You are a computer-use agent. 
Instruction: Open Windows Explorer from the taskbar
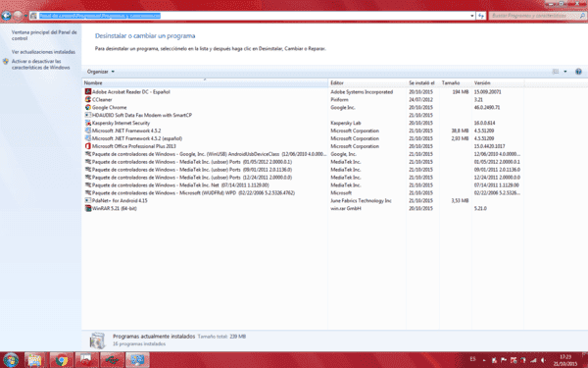click(x=34, y=360)
